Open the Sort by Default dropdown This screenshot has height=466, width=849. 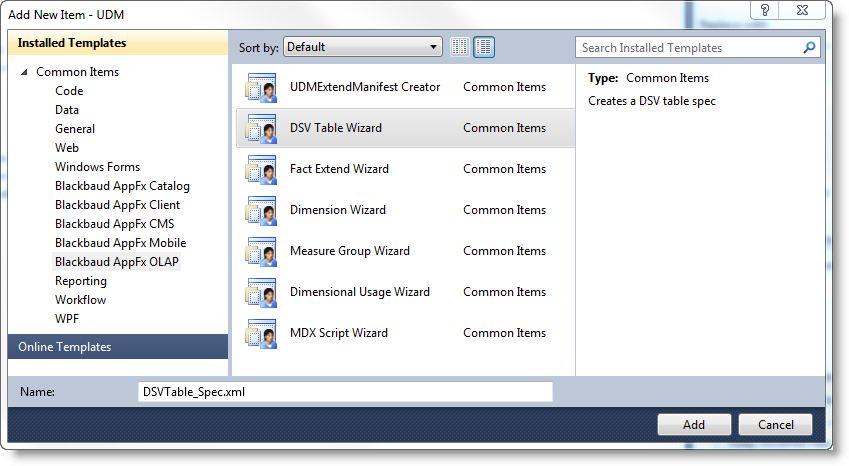pos(362,47)
